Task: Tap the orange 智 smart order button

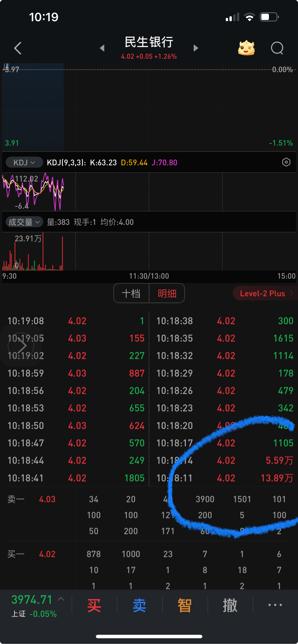Action: tap(185, 605)
